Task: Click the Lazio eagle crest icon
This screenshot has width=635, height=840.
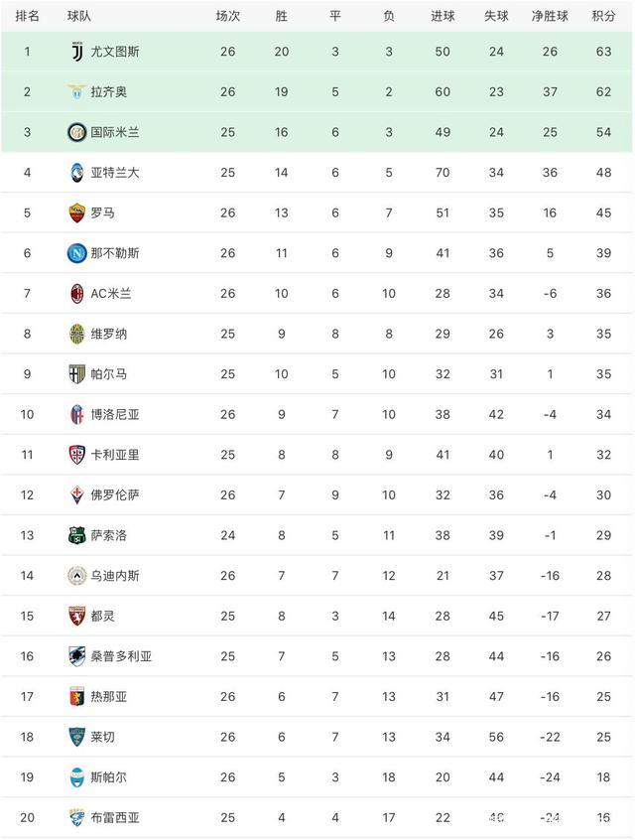Action: tap(76, 91)
